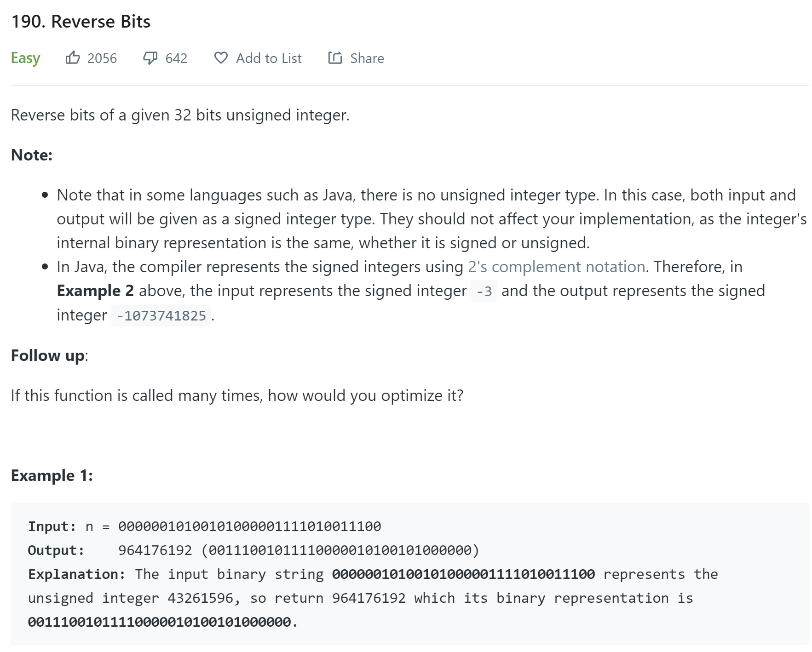
Task: Click the inline code -1073741825
Action: (161, 316)
